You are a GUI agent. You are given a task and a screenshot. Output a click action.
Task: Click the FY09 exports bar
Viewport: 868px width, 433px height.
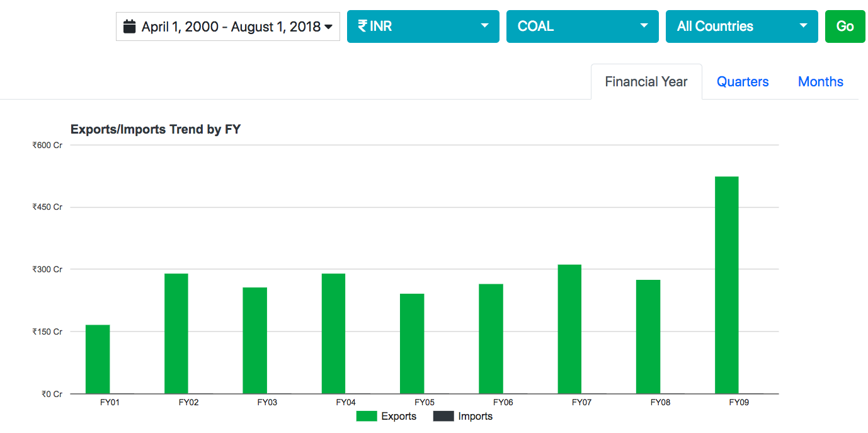(x=726, y=285)
